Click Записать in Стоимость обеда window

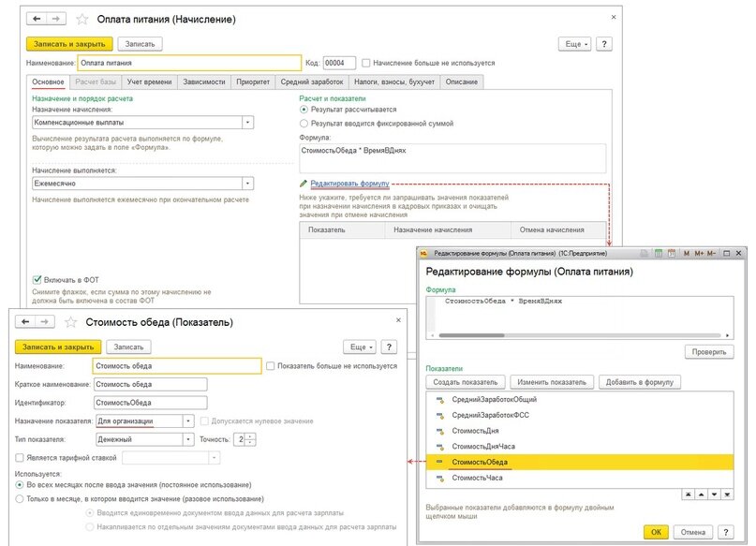(128, 347)
